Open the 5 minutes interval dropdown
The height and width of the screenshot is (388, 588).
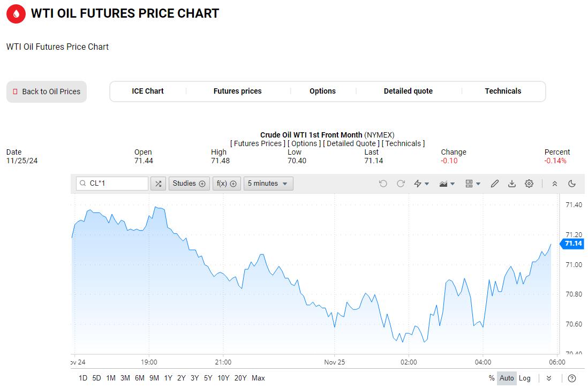[x=268, y=184]
